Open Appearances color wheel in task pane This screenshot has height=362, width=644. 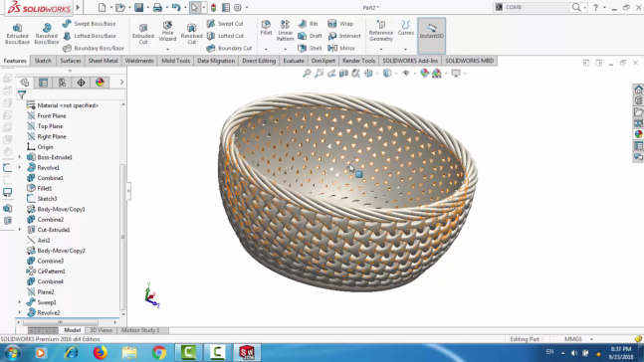[638, 134]
